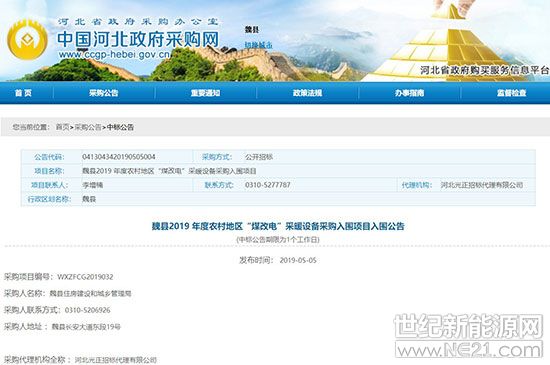
Task: Click the 中标公告 breadcrumb entry
Action: 120,127
